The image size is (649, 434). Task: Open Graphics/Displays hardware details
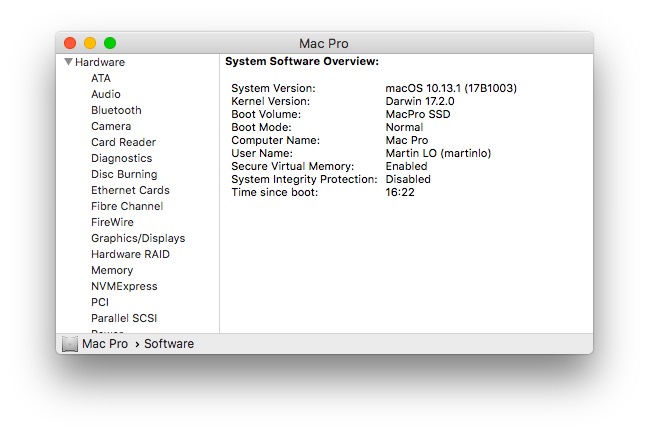tap(138, 238)
